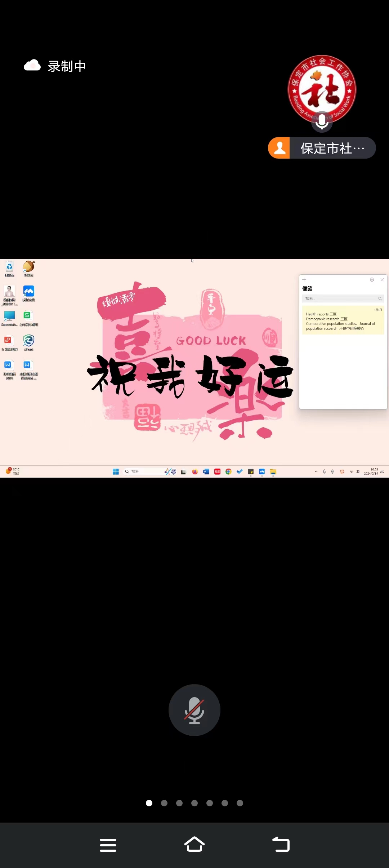This screenshot has width=389, height=868.
Task: Tap the first page indicator dot
Action: click(149, 803)
